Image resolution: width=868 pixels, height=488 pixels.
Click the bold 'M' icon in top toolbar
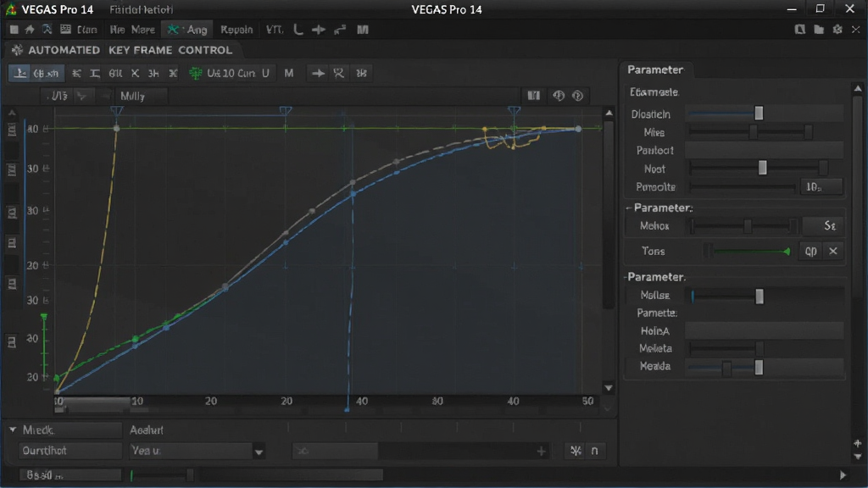pyautogui.click(x=363, y=30)
